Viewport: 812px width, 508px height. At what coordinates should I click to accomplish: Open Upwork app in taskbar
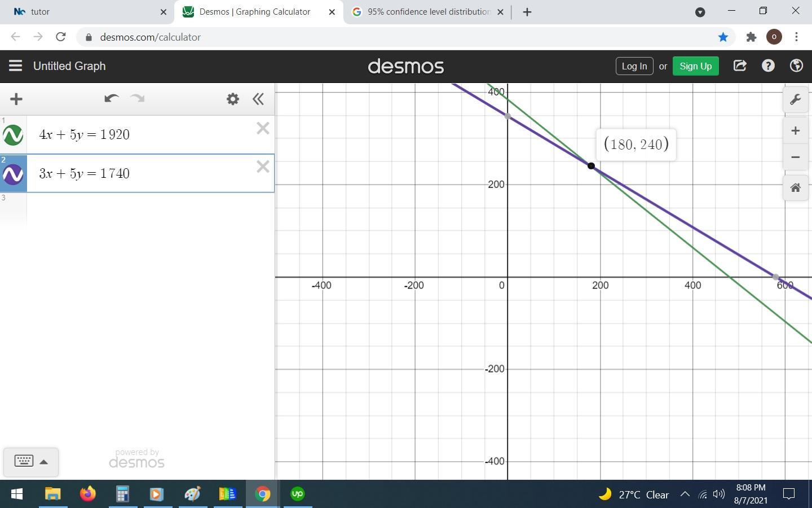point(297,494)
